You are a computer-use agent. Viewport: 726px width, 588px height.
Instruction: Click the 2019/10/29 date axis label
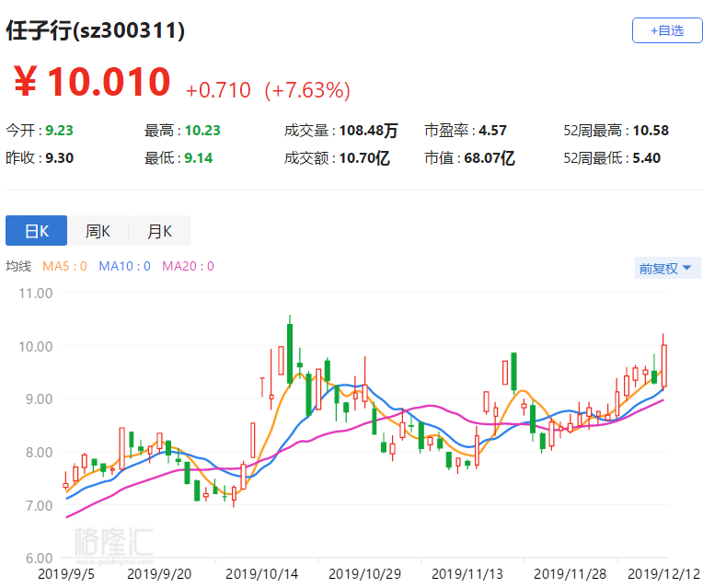coord(364,574)
